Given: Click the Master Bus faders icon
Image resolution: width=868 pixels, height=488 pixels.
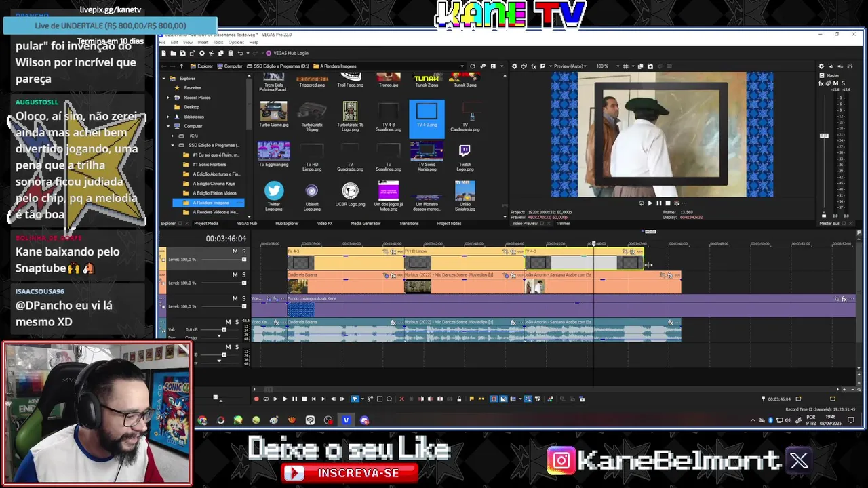Looking at the screenshot, I should [850, 66].
